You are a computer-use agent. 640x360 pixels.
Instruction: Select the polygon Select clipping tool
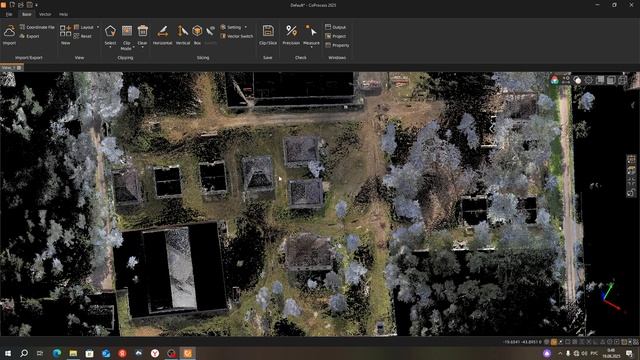(110, 31)
